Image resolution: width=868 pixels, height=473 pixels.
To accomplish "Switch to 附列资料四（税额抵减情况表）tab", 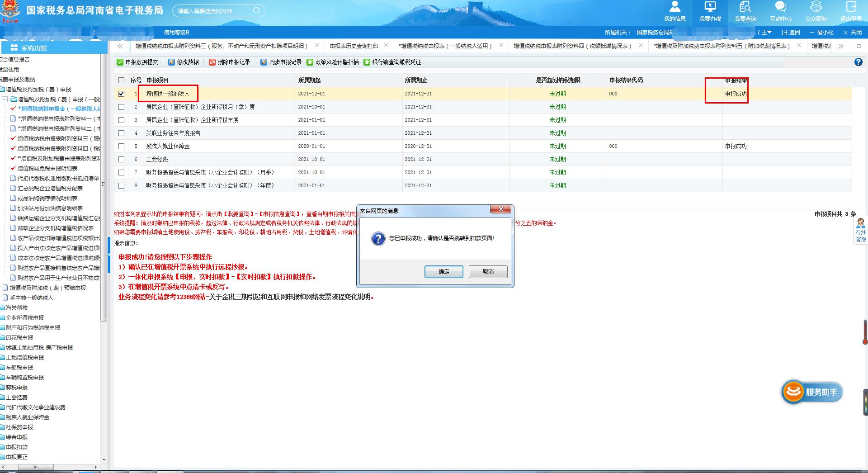I will pos(572,46).
